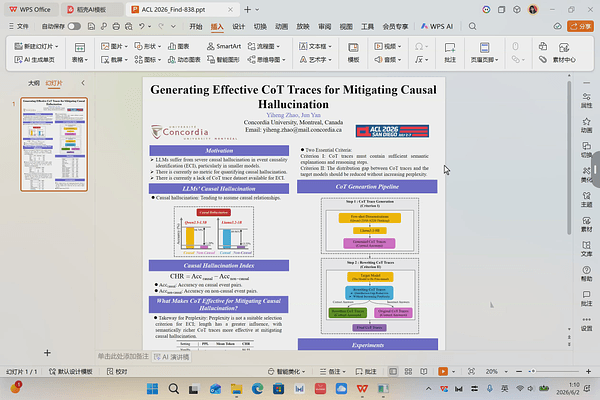Open the 思维导图 mind map menu

[266, 60]
